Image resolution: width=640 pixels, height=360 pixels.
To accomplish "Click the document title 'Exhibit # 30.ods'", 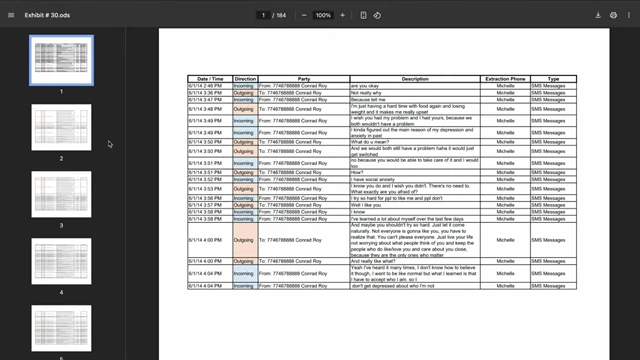I will pos(47,15).
